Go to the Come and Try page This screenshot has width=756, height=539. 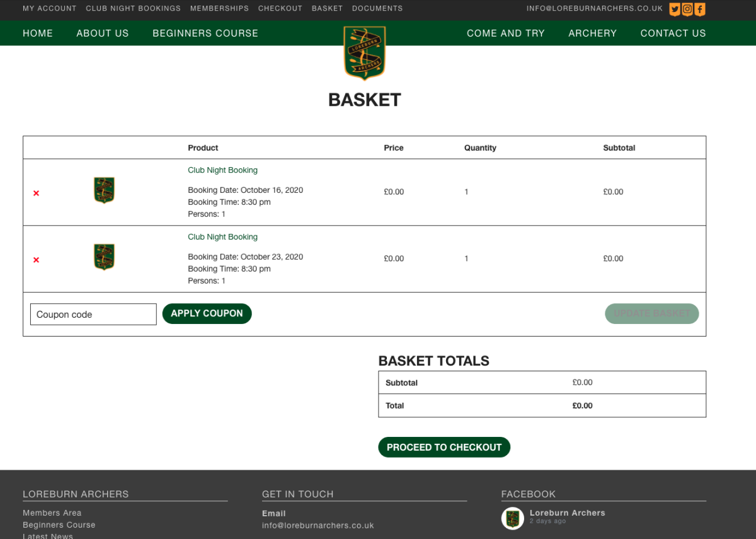click(505, 33)
